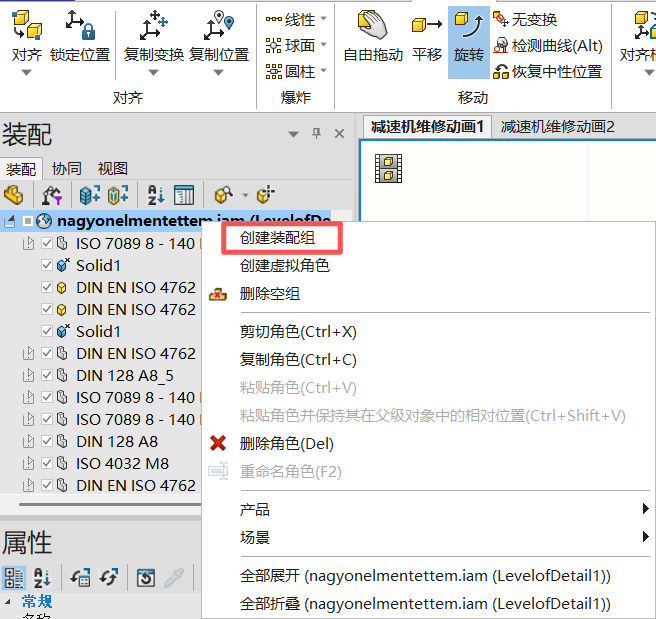656x619 pixels.
Task: Click 恢复中性位置 restore neutral position
Action: 547,72
